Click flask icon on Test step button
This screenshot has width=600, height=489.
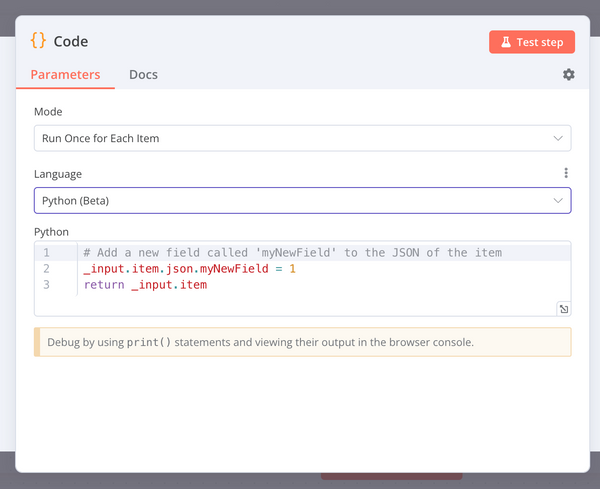tap(506, 42)
